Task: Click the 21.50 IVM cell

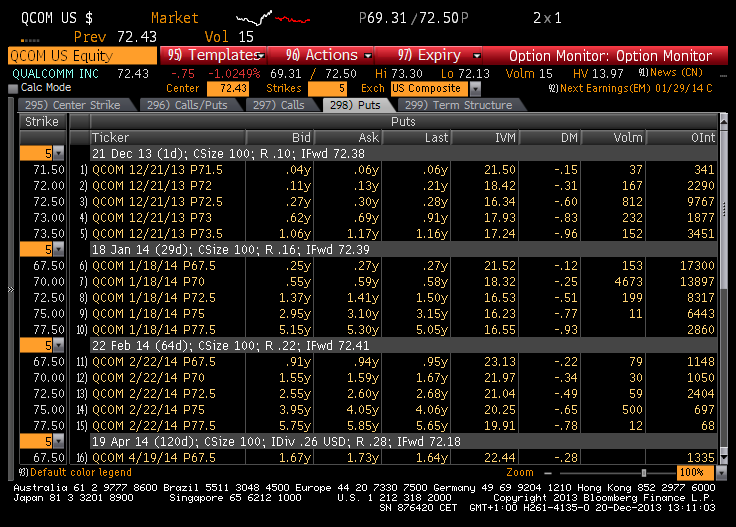Action: (x=500, y=170)
